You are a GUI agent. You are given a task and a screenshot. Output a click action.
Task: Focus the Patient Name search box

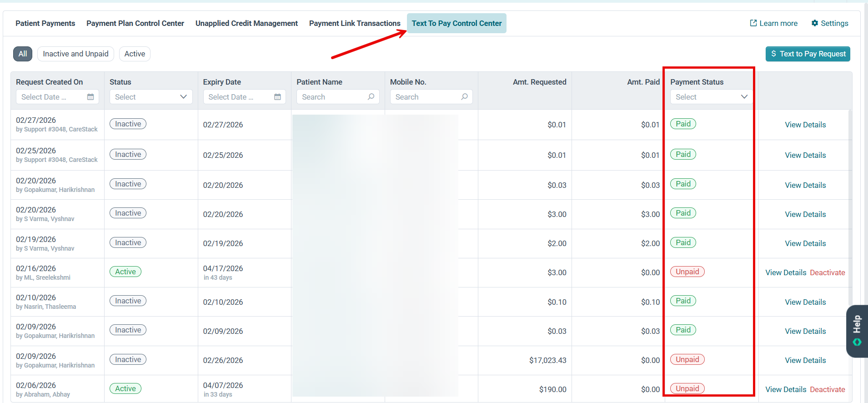click(x=338, y=97)
